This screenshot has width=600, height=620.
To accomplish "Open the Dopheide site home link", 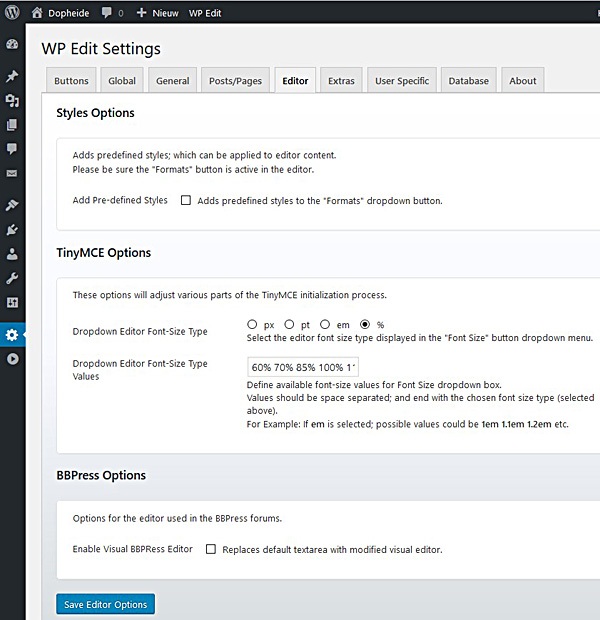I will [x=61, y=13].
